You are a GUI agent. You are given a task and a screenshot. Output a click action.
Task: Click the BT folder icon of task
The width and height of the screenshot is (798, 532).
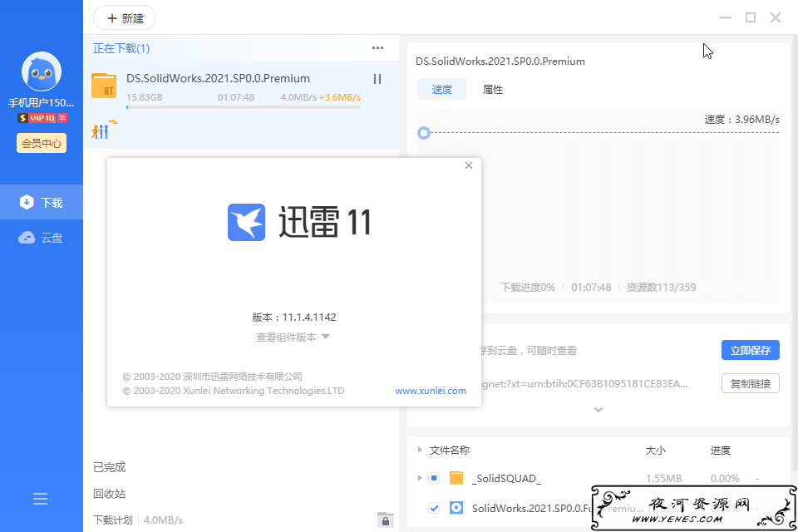pos(104,86)
